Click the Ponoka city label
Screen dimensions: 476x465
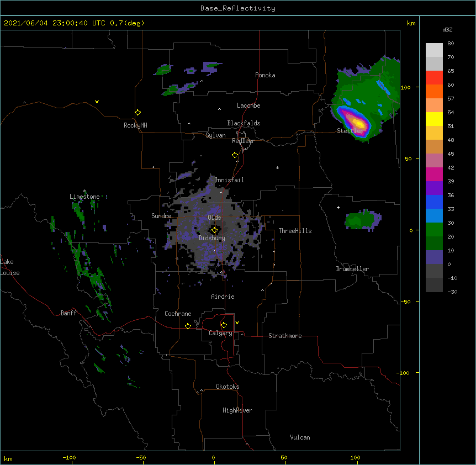click(x=265, y=75)
